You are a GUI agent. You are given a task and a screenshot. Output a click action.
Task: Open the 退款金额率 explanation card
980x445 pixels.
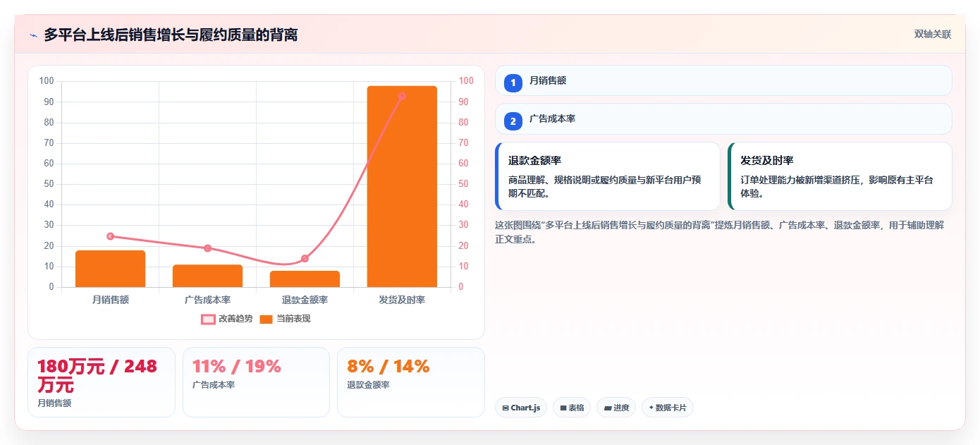(x=608, y=176)
